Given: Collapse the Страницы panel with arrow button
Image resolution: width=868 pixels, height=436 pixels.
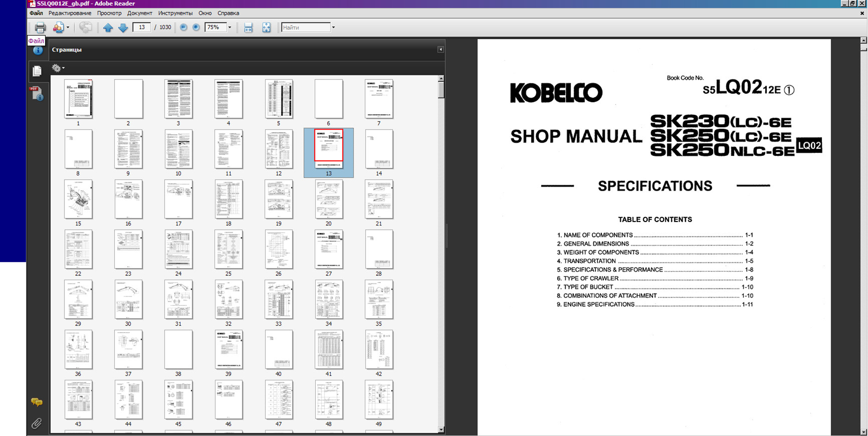Looking at the screenshot, I should pos(440,50).
